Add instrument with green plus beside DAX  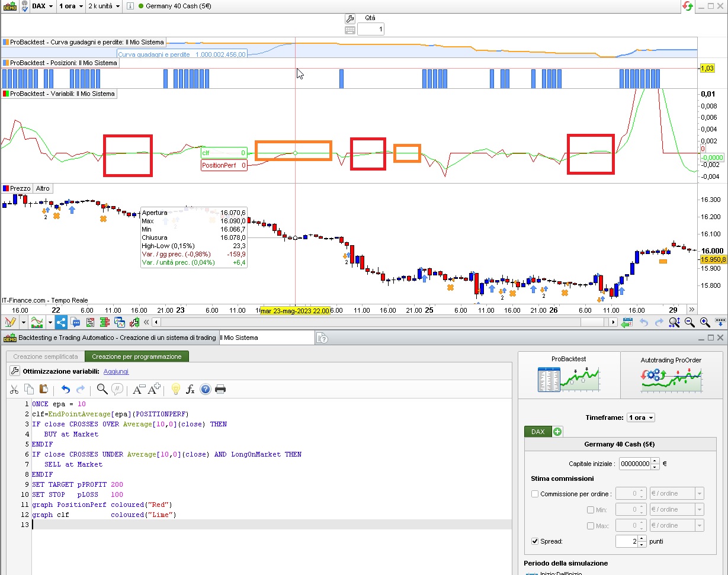[x=558, y=432]
